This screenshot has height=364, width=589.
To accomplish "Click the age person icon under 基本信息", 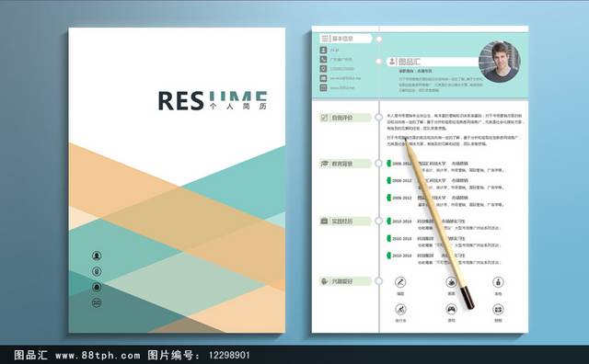I will click(323, 50).
